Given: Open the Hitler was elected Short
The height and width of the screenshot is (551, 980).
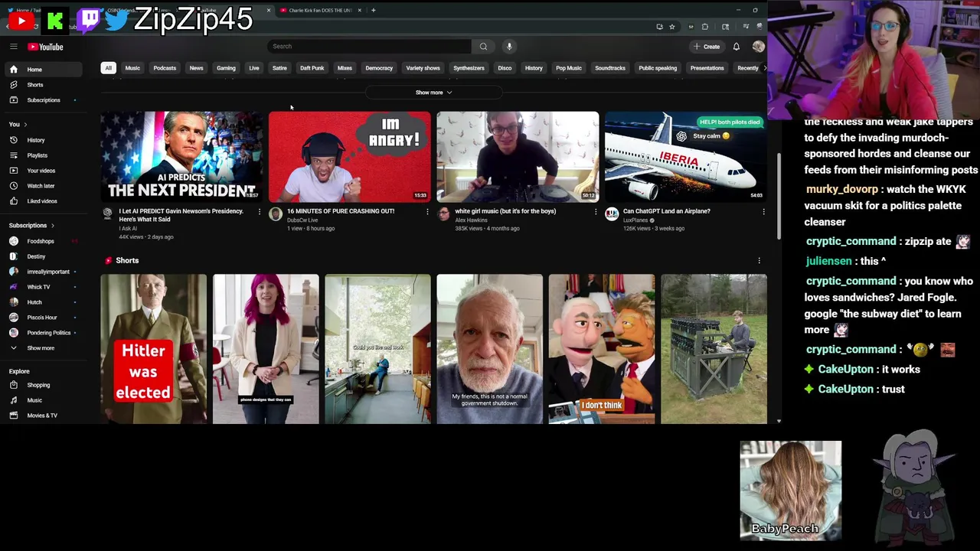Looking at the screenshot, I should tap(153, 349).
